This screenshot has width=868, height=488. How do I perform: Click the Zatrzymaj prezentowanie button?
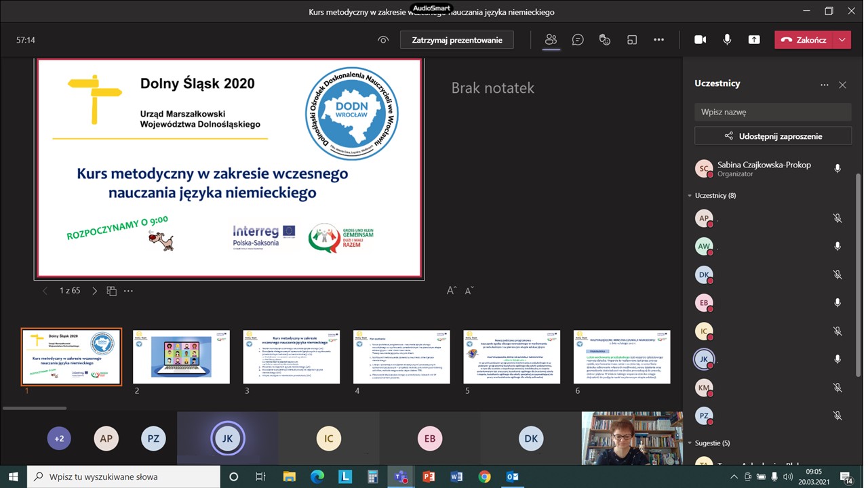point(457,40)
